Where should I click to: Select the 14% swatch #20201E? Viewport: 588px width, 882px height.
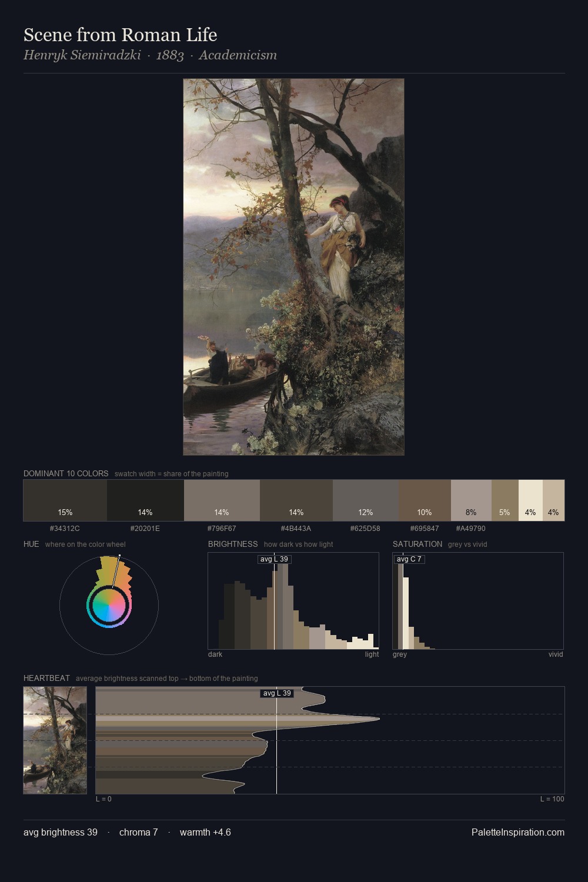(x=145, y=500)
